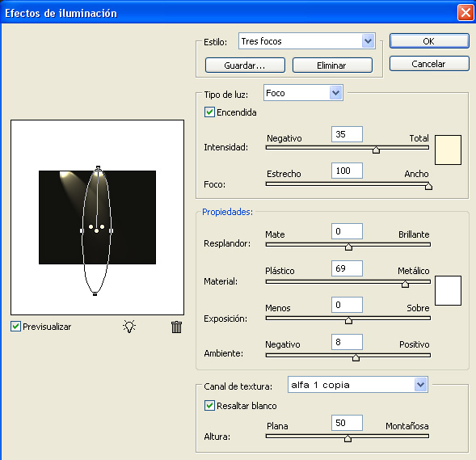Click the bottom handle of the light ellipse
The height and width of the screenshot is (460, 476).
pyautogui.click(x=95, y=293)
